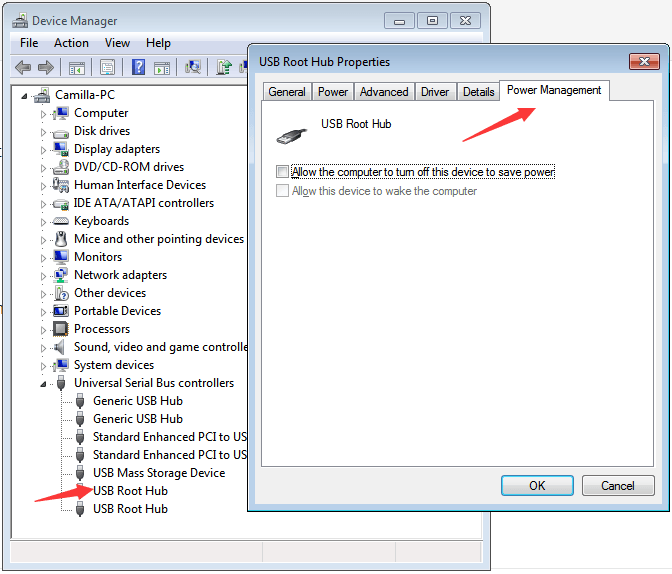Click Update Driver Software toolbar icon
Image resolution: width=672 pixels, height=574 pixels.
(x=223, y=67)
